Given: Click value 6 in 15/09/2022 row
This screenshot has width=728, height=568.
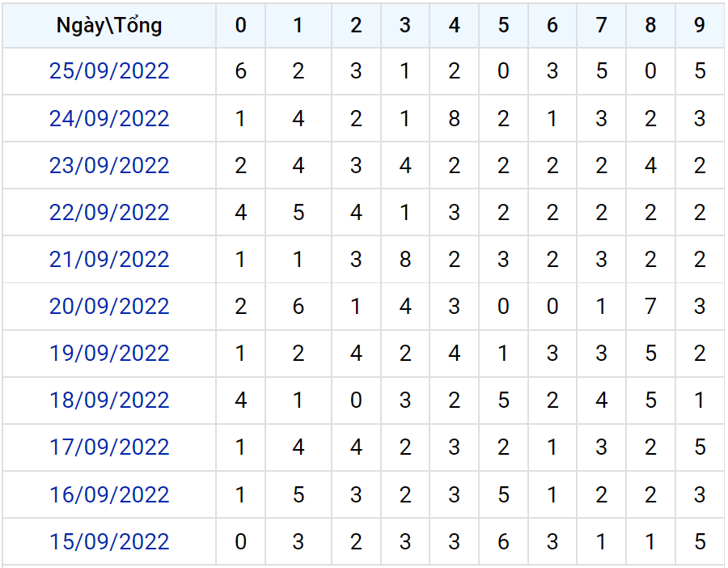Looking at the screenshot, I should click(x=503, y=541).
